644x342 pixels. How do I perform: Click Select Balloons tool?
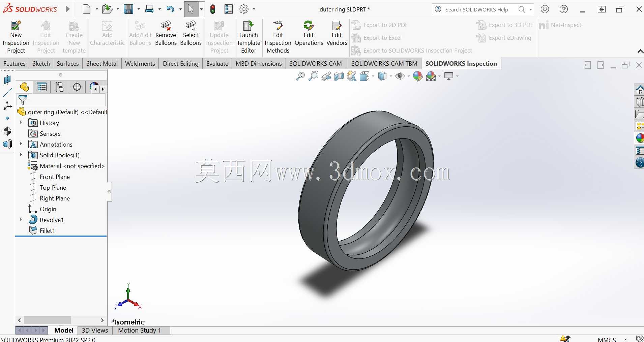[x=191, y=33]
